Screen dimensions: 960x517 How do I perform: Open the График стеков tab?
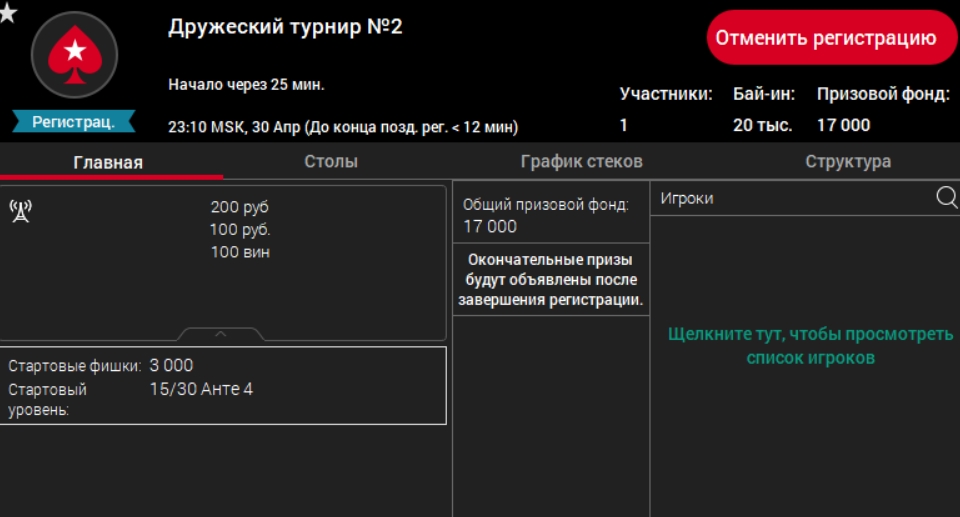tap(581, 162)
